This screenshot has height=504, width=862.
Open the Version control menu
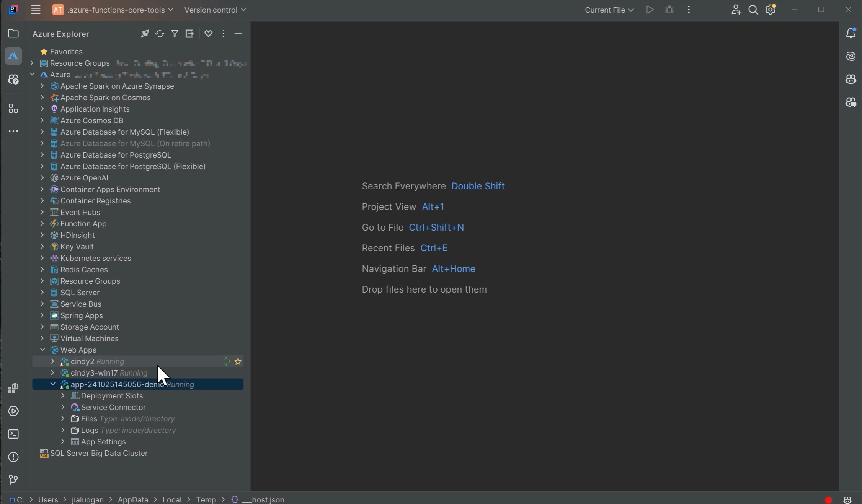pyautogui.click(x=215, y=10)
